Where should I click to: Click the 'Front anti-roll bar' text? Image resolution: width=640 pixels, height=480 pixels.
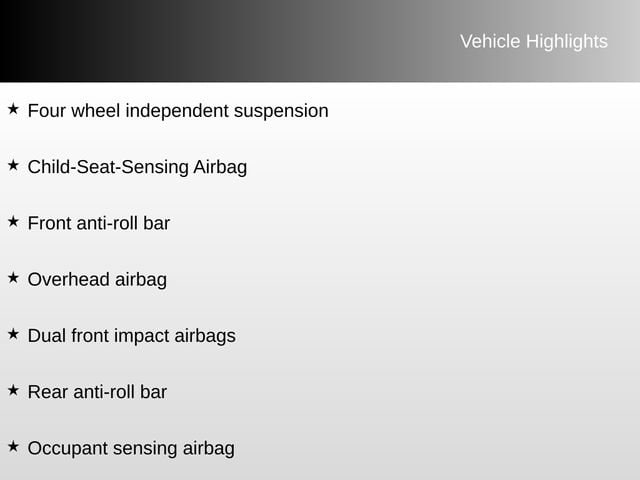click(99, 223)
